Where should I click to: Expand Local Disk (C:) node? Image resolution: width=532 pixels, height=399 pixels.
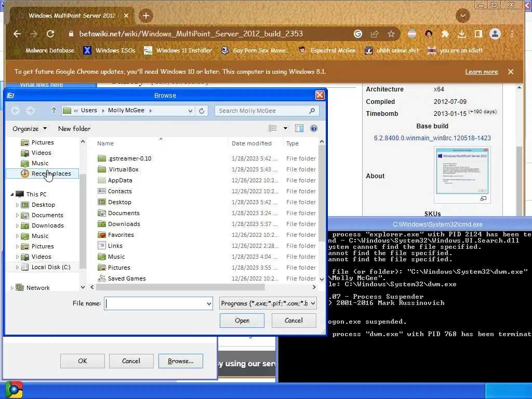click(x=17, y=267)
